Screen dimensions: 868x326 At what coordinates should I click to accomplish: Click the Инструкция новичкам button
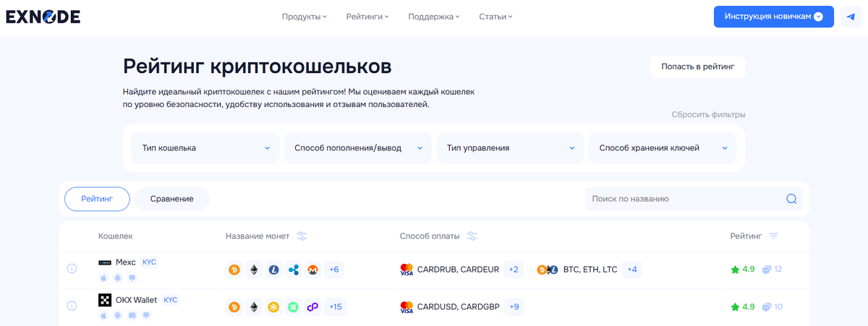click(x=774, y=17)
